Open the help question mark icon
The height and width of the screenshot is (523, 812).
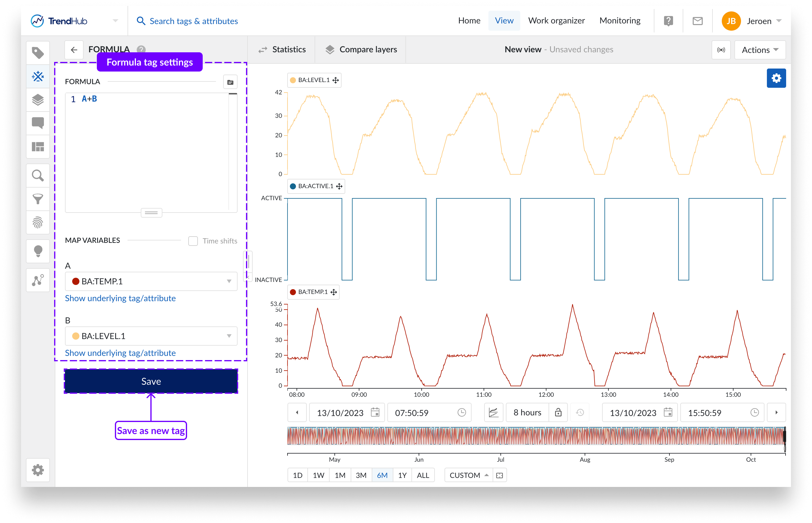(668, 21)
